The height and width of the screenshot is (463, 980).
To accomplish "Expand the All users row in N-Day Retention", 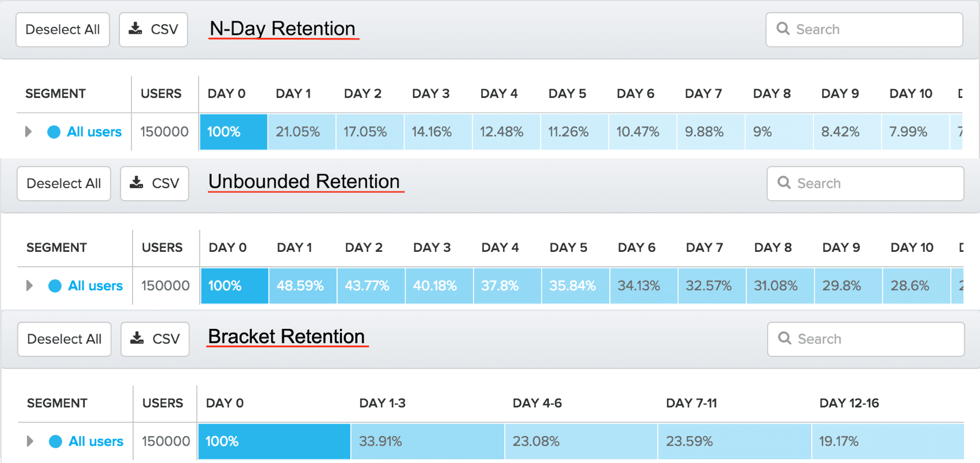I will pos(28,131).
